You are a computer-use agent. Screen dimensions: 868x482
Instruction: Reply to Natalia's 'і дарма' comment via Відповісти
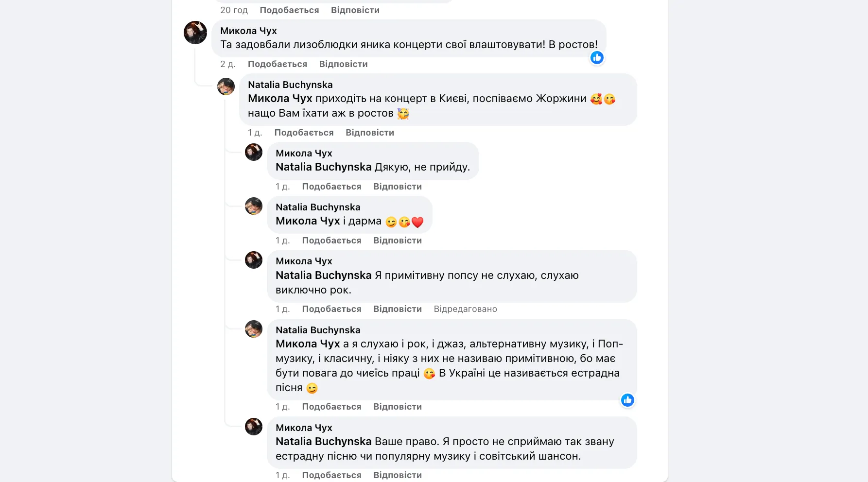(397, 240)
